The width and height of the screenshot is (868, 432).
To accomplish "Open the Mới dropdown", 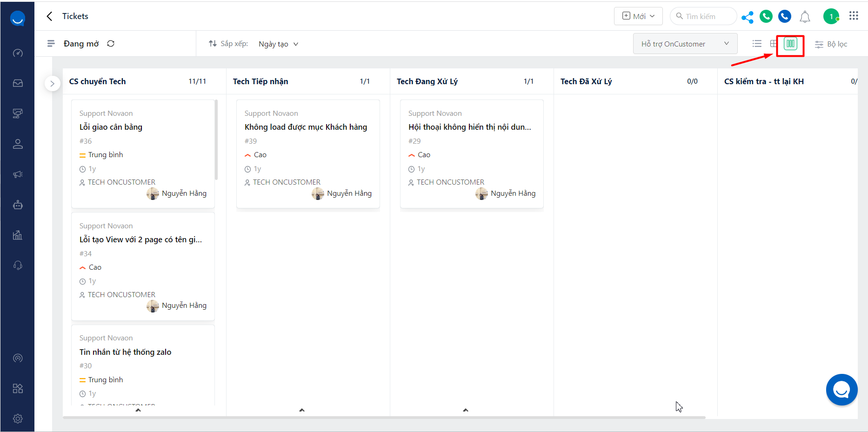I will pyautogui.click(x=638, y=16).
